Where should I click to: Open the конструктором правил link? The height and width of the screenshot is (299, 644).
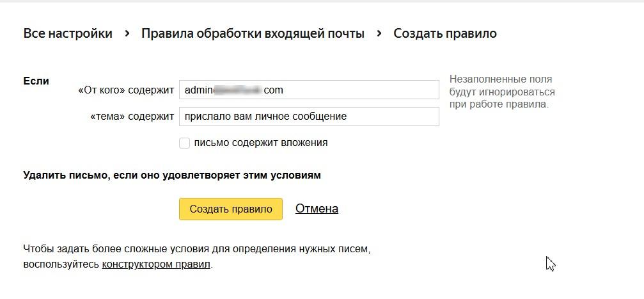(155, 264)
